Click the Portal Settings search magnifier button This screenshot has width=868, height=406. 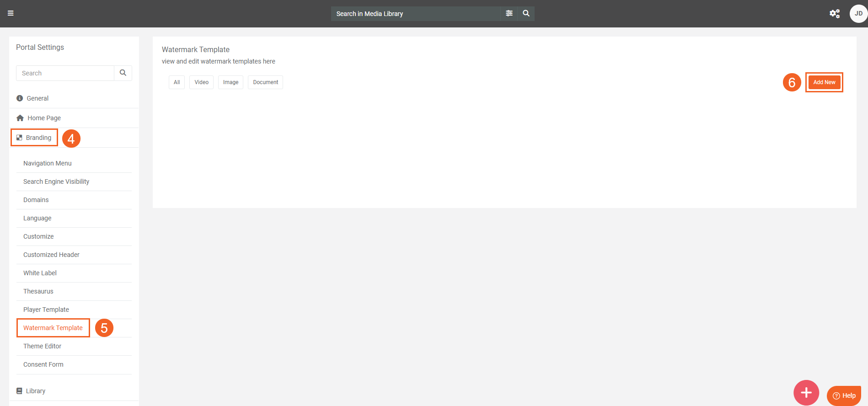click(123, 73)
